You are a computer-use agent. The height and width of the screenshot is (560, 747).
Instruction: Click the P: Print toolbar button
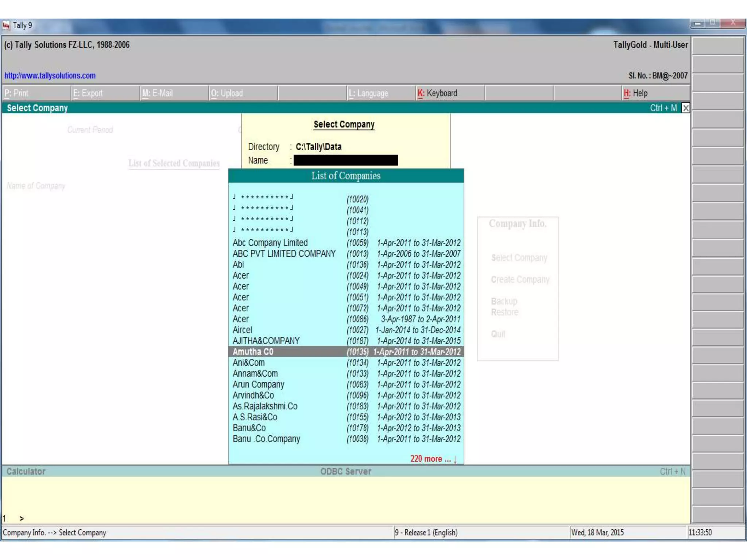point(16,93)
